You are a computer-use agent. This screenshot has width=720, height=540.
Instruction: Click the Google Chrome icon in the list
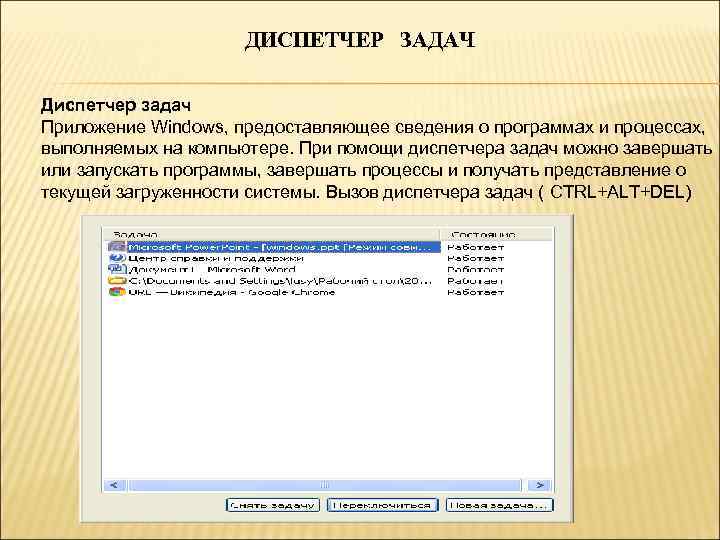tap(117, 292)
